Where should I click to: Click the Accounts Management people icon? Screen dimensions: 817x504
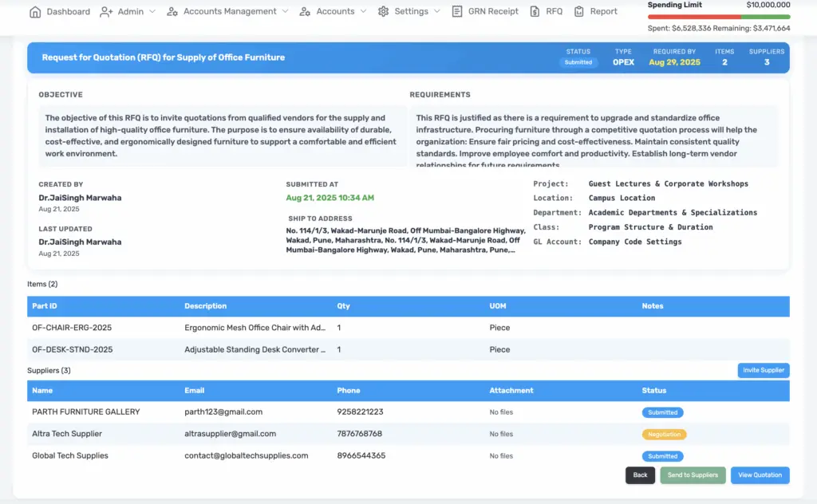pyautogui.click(x=172, y=12)
